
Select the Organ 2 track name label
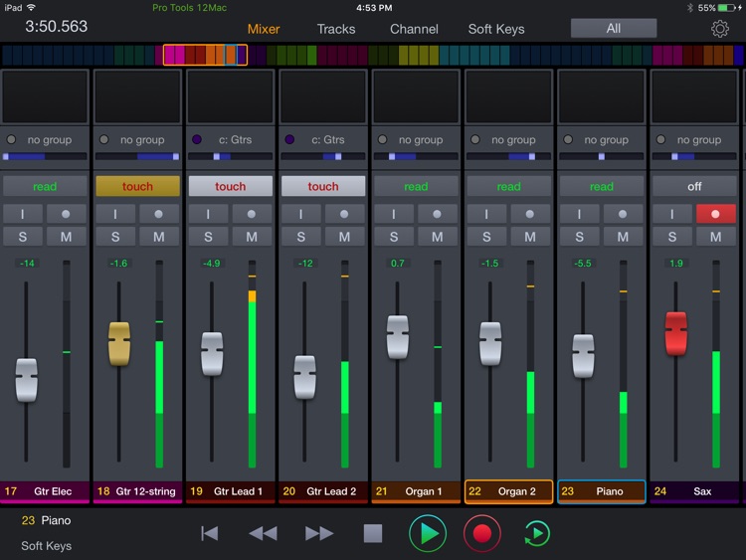coord(508,491)
